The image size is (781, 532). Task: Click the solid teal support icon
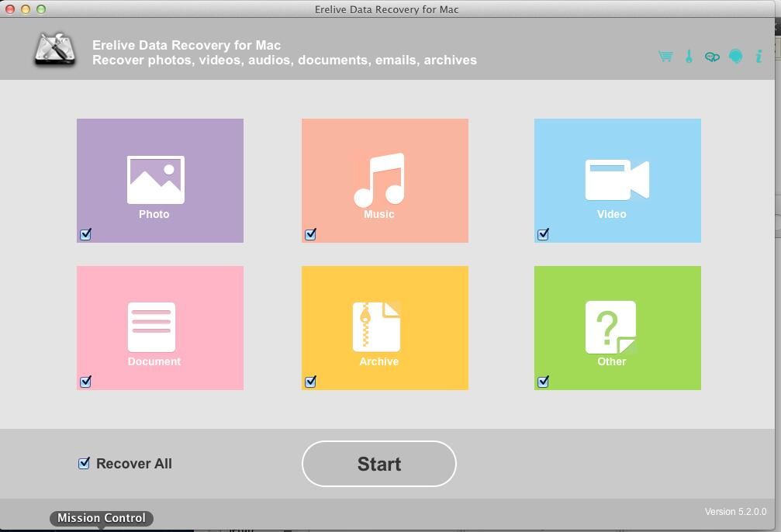(x=736, y=57)
